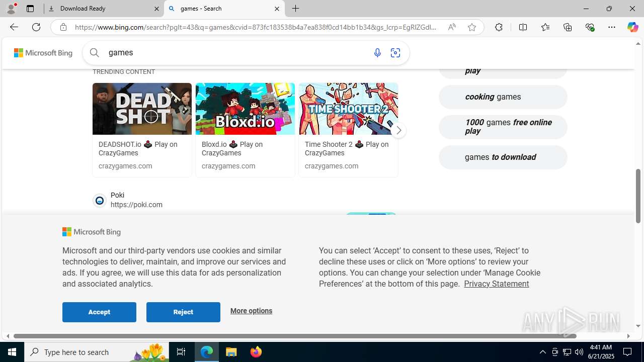Toggle Split screen icon
This screenshot has height=362, width=644.
tap(523, 27)
